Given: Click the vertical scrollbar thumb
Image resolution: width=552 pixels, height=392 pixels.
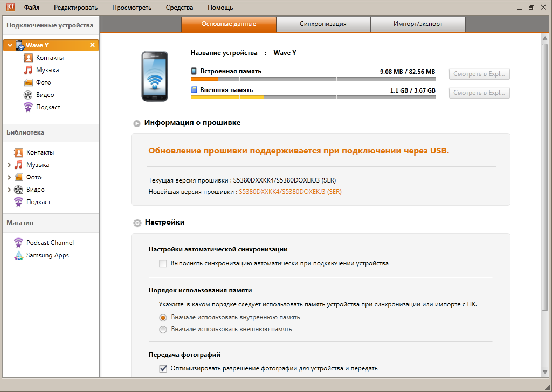Looking at the screenshot, I should pyautogui.click(x=545, y=177).
